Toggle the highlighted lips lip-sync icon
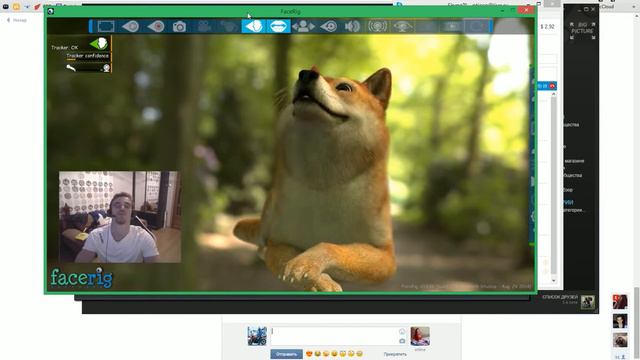Viewport: 640px width, 360px height. (x=278, y=27)
